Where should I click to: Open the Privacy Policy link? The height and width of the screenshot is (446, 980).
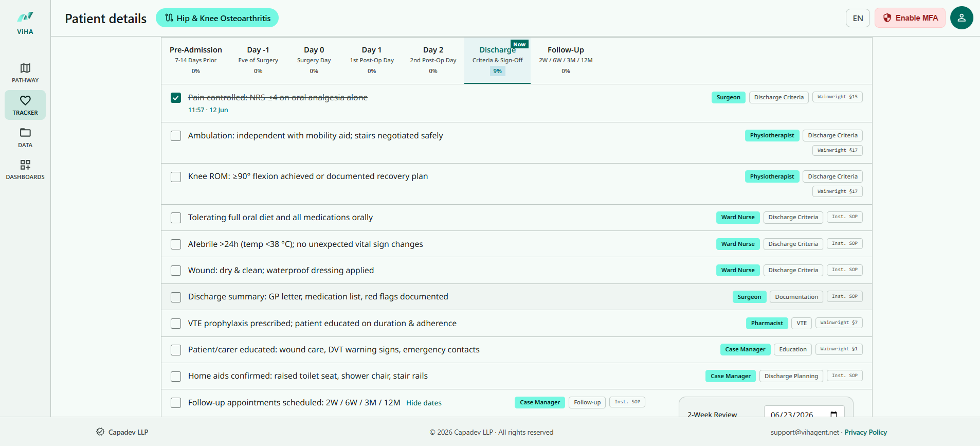point(865,432)
